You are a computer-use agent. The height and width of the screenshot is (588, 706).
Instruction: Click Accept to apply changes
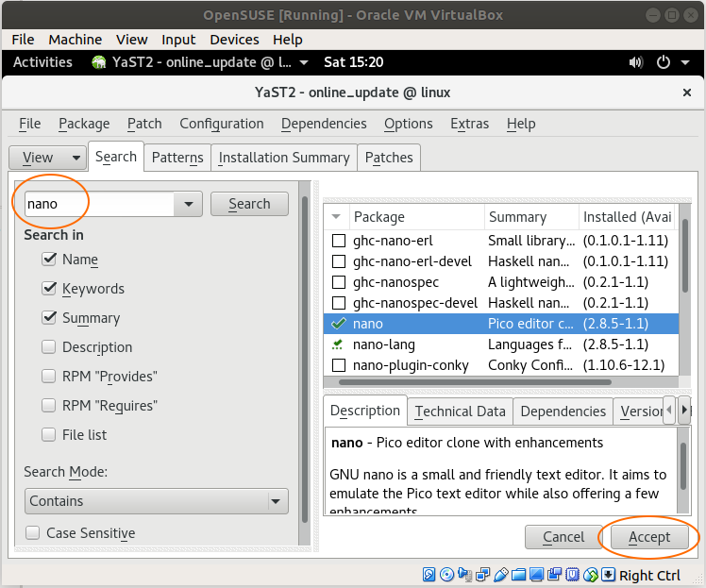(649, 537)
